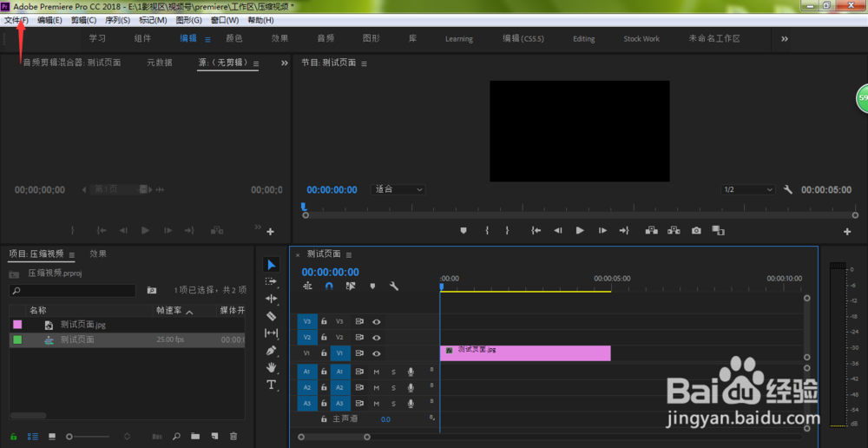Open the 文件(F) menu
Image resolution: width=868 pixels, height=448 pixels.
pos(16,21)
